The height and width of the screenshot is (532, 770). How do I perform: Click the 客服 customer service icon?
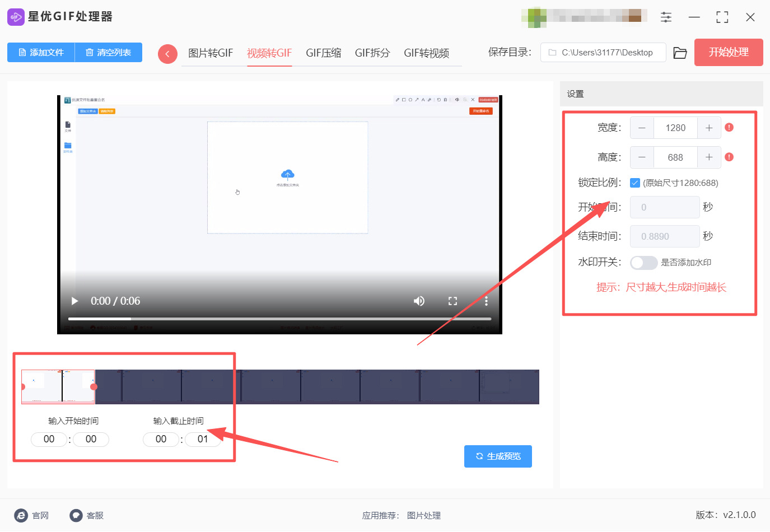[x=76, y=515]
